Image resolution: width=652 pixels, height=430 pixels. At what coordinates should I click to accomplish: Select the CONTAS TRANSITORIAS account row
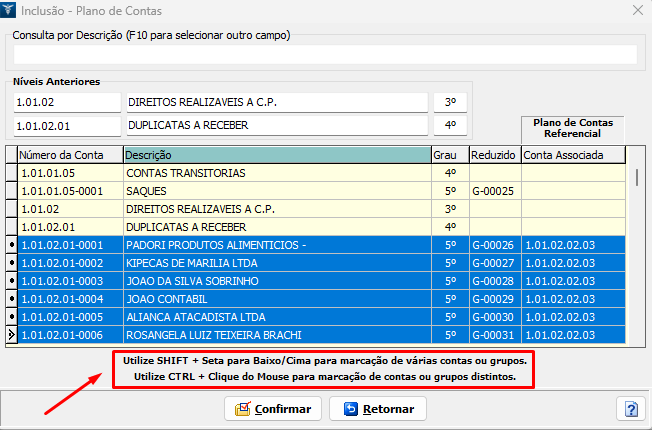tap(276, 173)
